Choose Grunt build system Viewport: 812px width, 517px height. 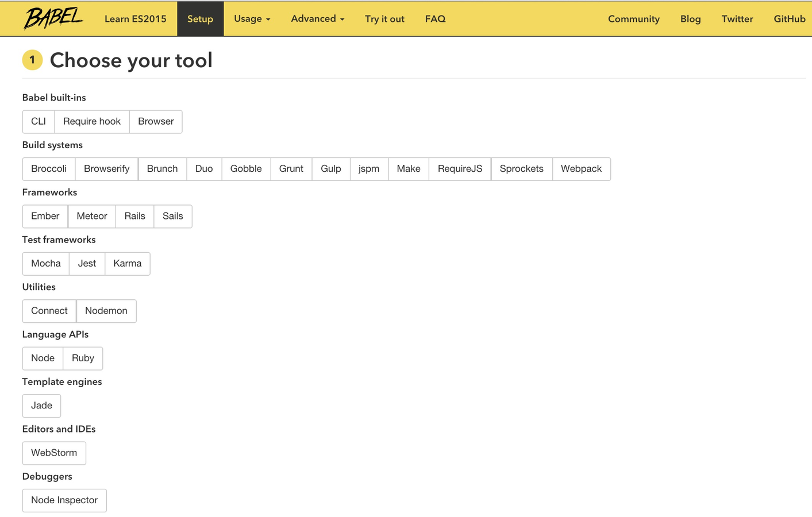[291, 169]
